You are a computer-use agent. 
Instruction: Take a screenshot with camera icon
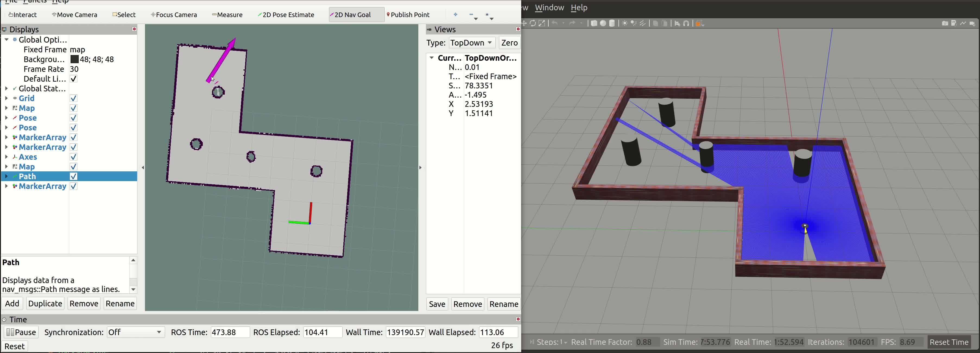(x=945, y=24)
